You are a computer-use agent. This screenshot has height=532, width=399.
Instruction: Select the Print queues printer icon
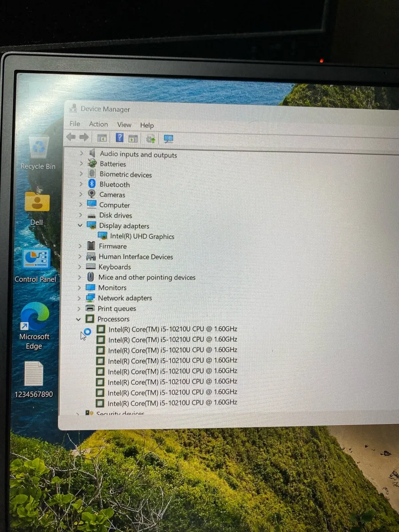pyautogui.click(x=90, y=308)
